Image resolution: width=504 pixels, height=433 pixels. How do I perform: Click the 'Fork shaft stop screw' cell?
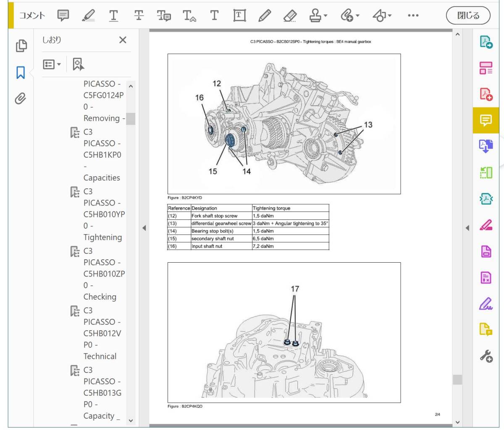[x=221, y=216]
